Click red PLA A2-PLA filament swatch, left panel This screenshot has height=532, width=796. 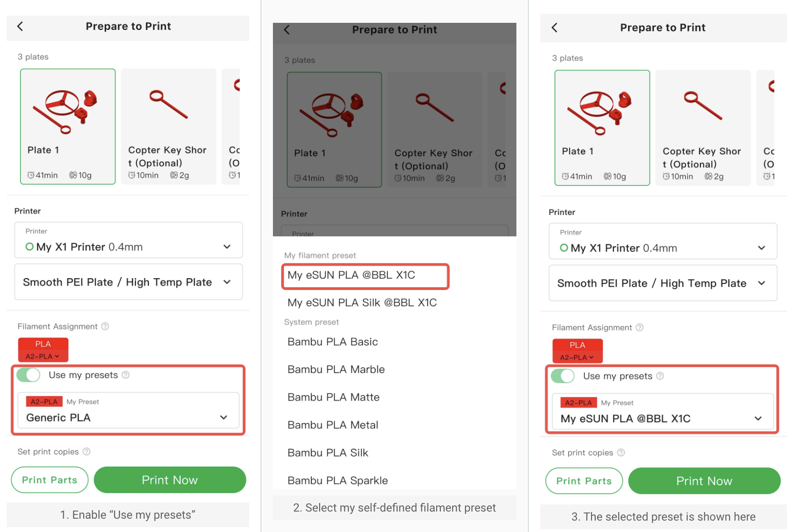pos(43,350)
